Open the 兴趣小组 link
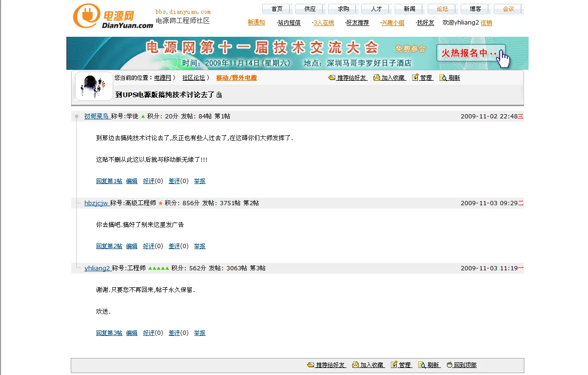The width and height of the screenshot is (588, 375). (393, 23)
